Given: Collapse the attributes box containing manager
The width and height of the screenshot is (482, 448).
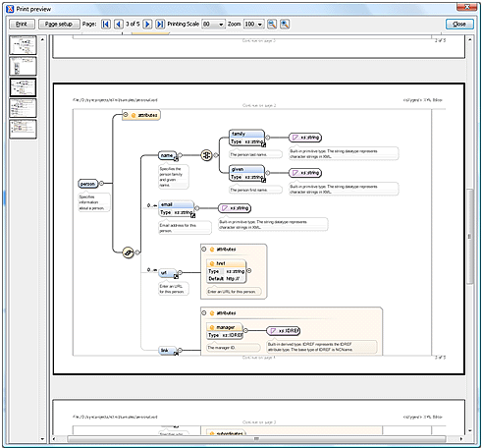Looking at the screenshot, I should 204,313.
